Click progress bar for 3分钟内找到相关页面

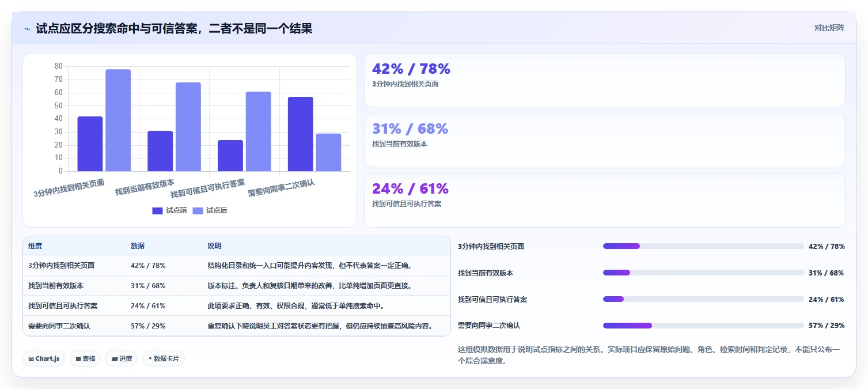[703, 246]
